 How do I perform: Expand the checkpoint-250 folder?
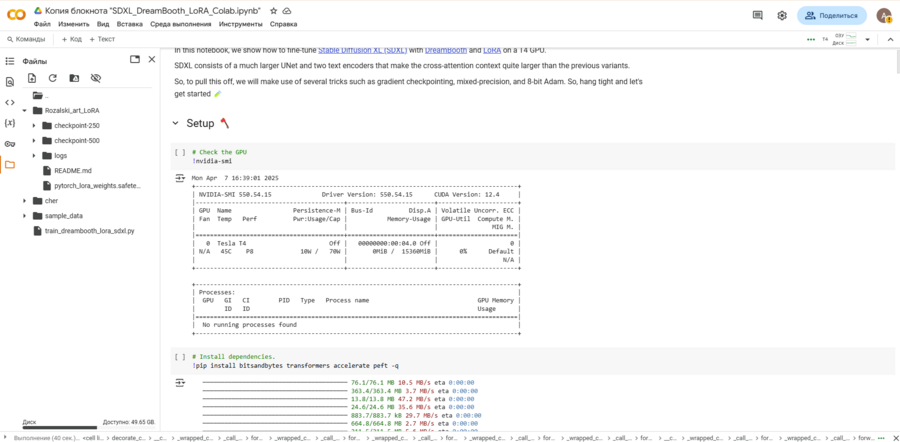coord(34,125)
